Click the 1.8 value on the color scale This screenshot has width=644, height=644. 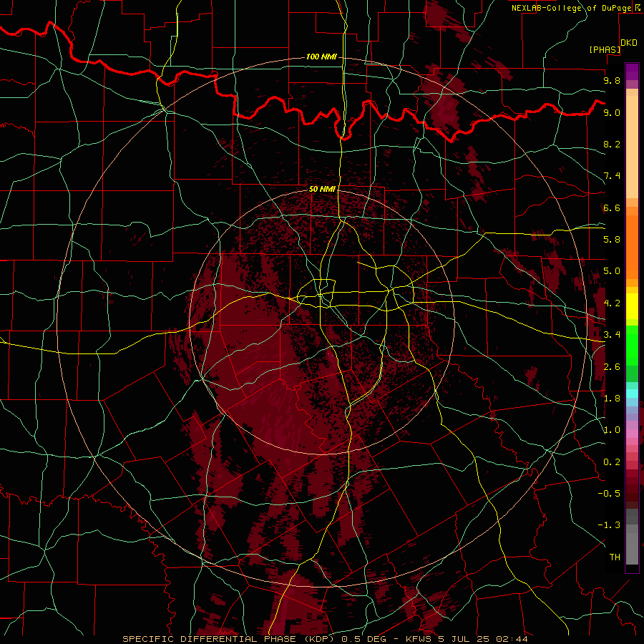click(x=612, y=399)
